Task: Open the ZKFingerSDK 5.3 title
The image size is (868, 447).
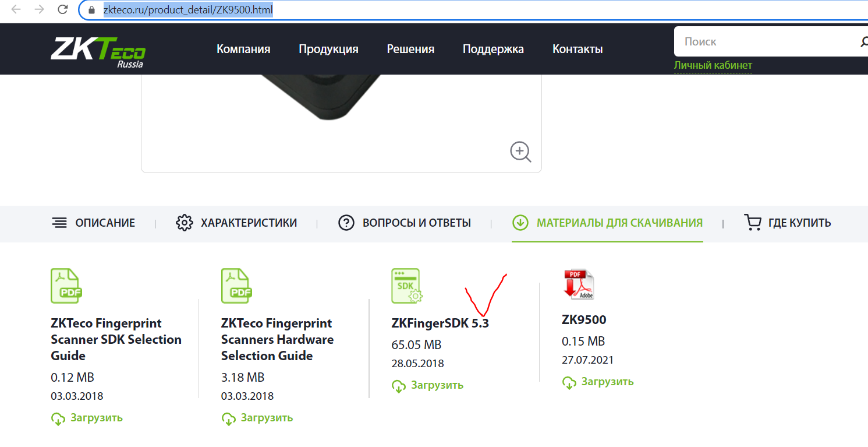Action: click(x=440, y=323)
